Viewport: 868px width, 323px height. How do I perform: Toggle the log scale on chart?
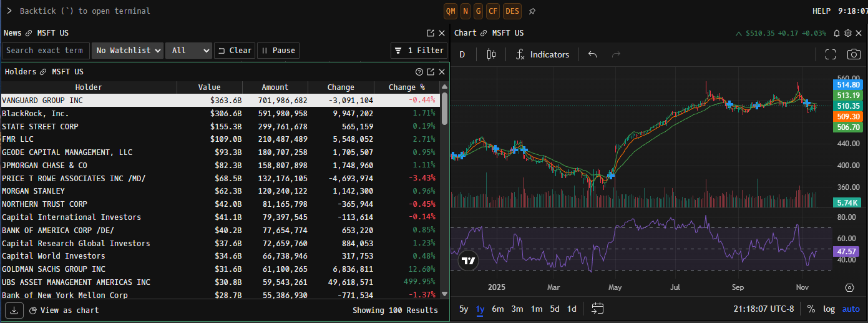point(829,309)
